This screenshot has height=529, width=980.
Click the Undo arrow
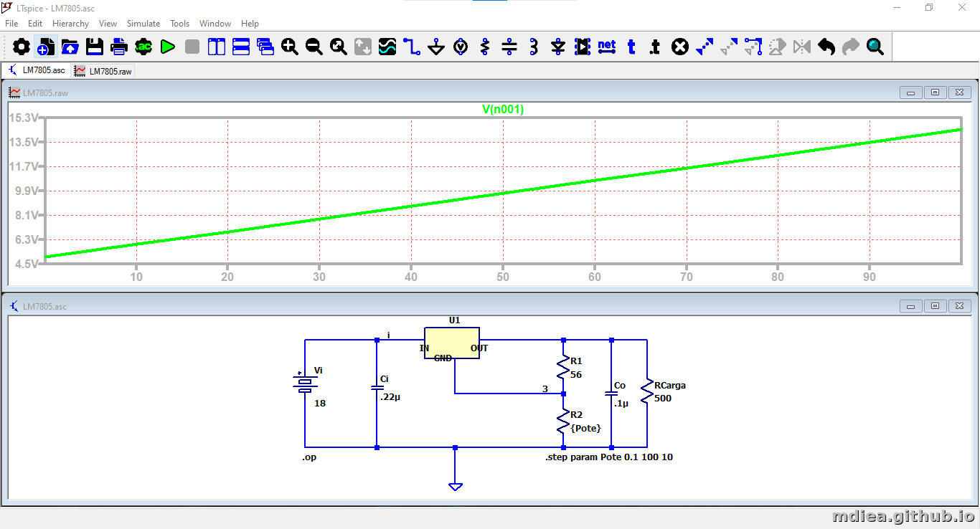point(826,47)
